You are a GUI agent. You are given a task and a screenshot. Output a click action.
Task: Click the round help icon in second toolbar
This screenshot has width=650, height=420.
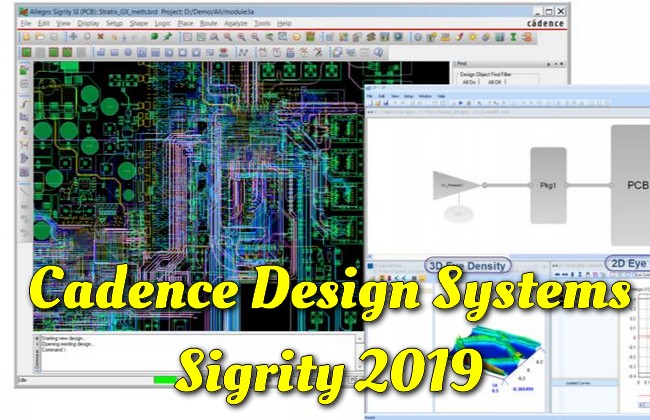378,52
